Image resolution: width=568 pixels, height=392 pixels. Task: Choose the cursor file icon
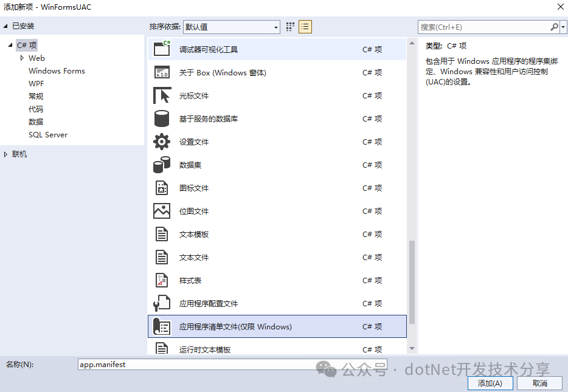pos(162,95)
